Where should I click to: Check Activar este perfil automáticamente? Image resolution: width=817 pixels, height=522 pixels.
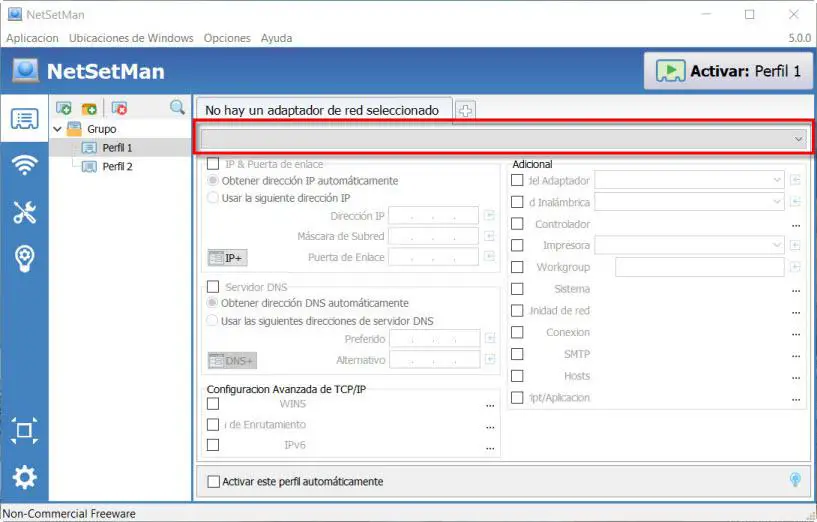(x=214, y=481)
